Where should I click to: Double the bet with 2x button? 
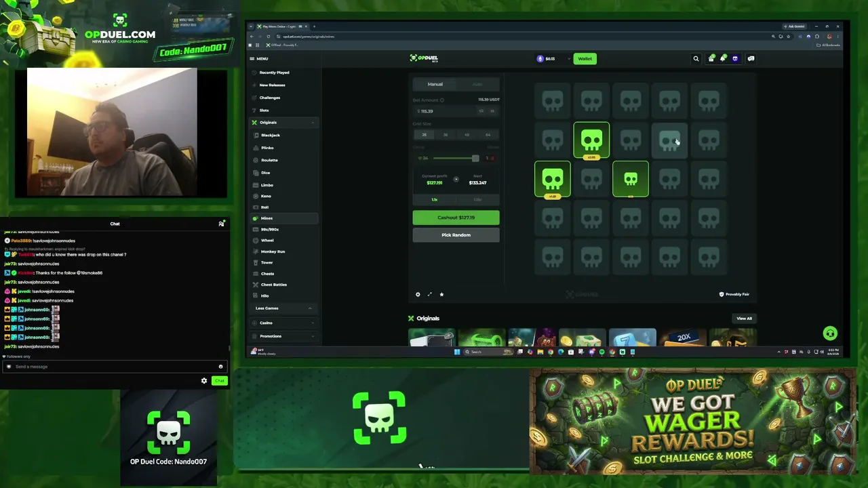[x=492, y=111]
